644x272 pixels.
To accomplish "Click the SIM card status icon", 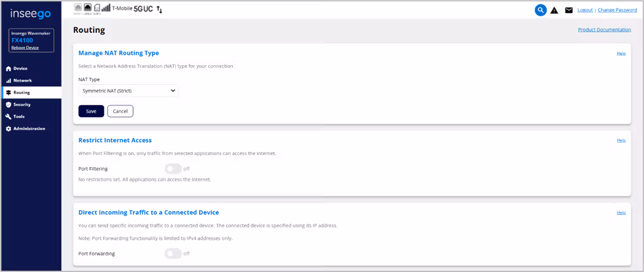I will [x=97, y=9].
